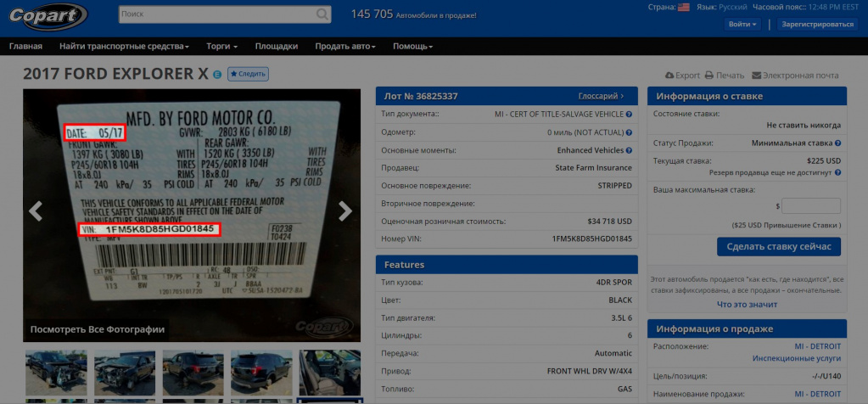Click the main VIN label photo
The height and width of the screenshot is (404, 868).
click(x=192, y=216)
